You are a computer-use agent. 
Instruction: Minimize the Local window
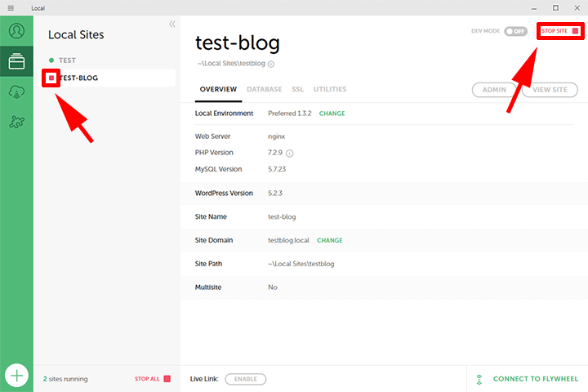click(534, 8)
